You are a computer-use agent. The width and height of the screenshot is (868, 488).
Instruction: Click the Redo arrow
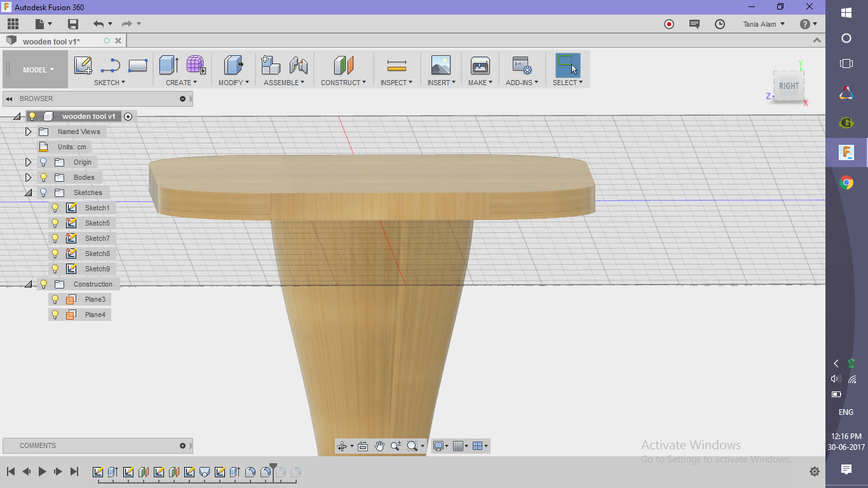coord(127,24)
